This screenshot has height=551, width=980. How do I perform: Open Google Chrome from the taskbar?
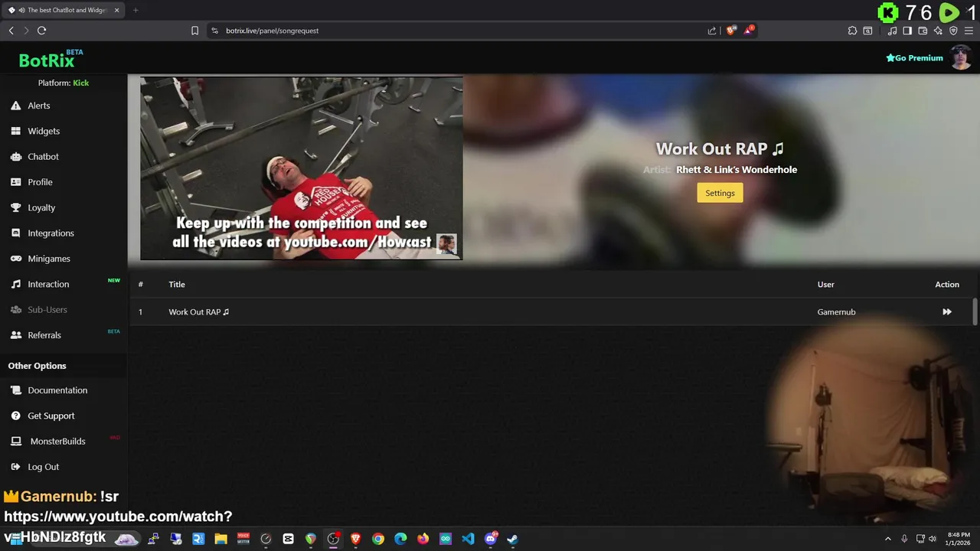[x=378, y=539]
